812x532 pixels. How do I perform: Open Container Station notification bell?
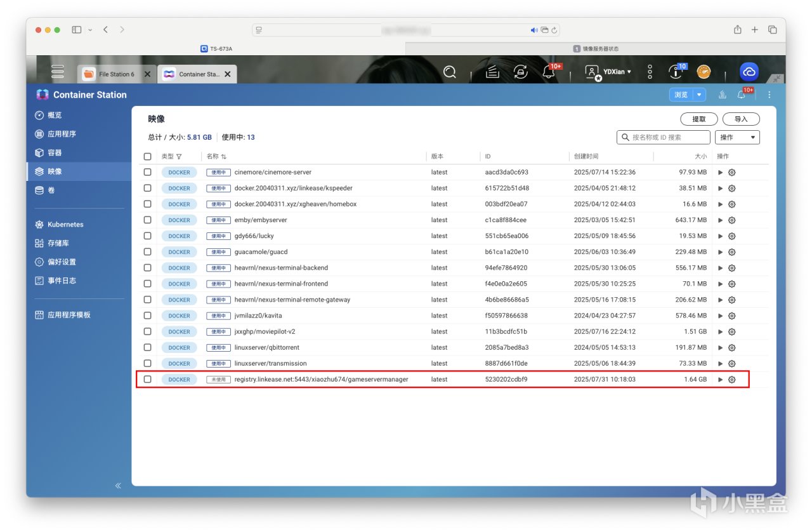[741, 95]
